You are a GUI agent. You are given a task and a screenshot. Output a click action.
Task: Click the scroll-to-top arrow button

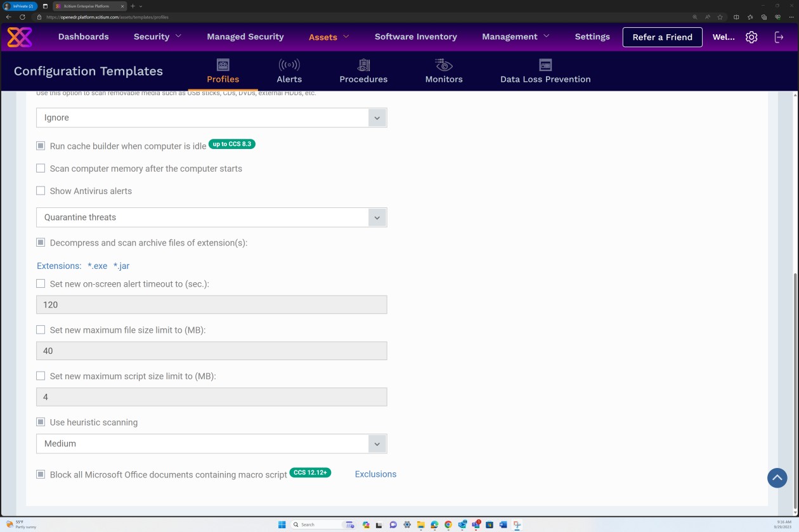(777, 477)
